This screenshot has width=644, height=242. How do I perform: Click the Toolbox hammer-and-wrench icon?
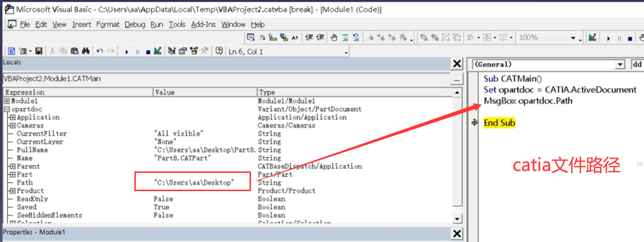[204, 51]
